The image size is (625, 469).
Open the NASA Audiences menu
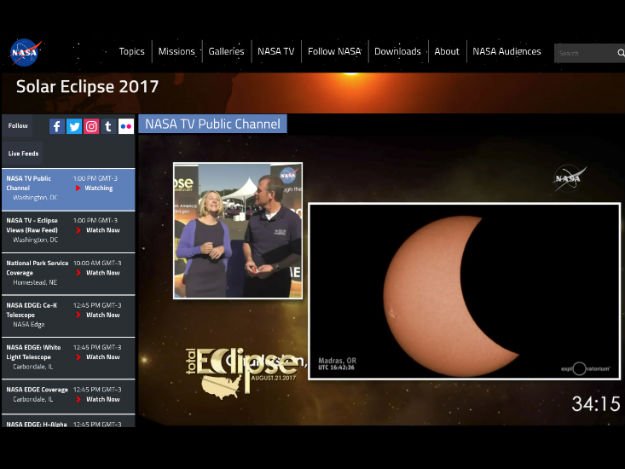tap(507, 51)
